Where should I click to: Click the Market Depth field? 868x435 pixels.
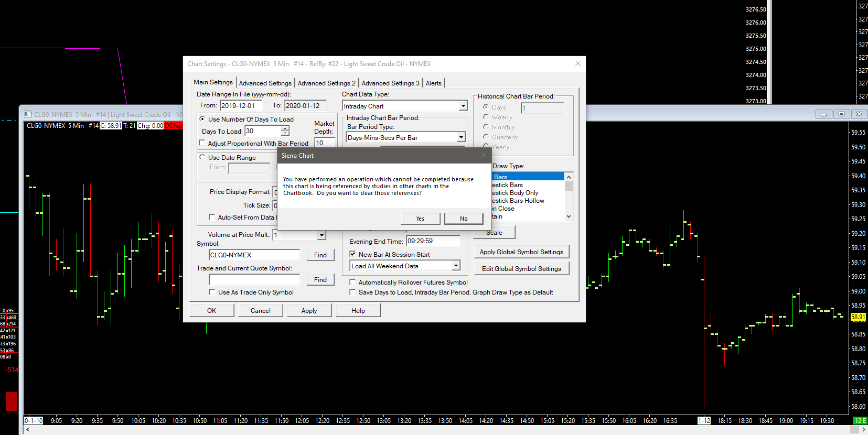click(x=325, y=143)
